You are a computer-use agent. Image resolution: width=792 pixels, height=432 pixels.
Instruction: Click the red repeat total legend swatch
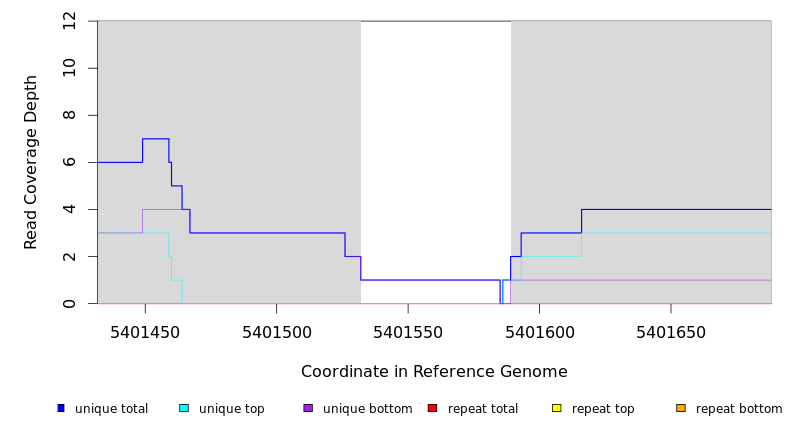[432, 408]
